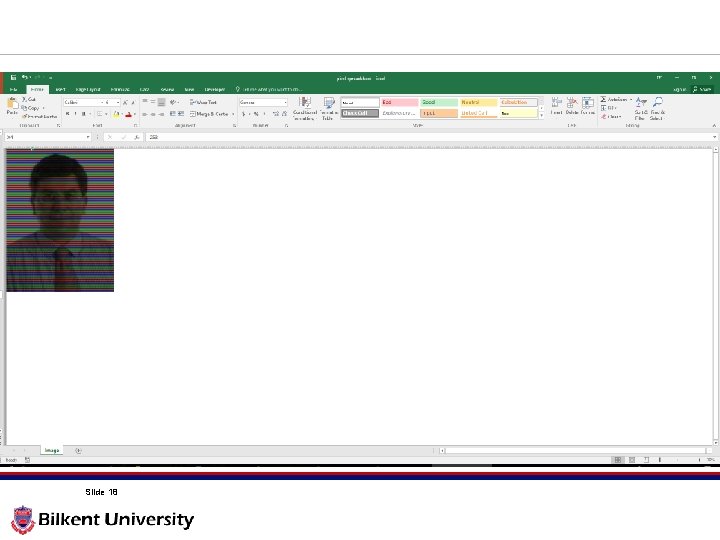Decrease the font size
The image size is (720, 540).
[133, 102]
